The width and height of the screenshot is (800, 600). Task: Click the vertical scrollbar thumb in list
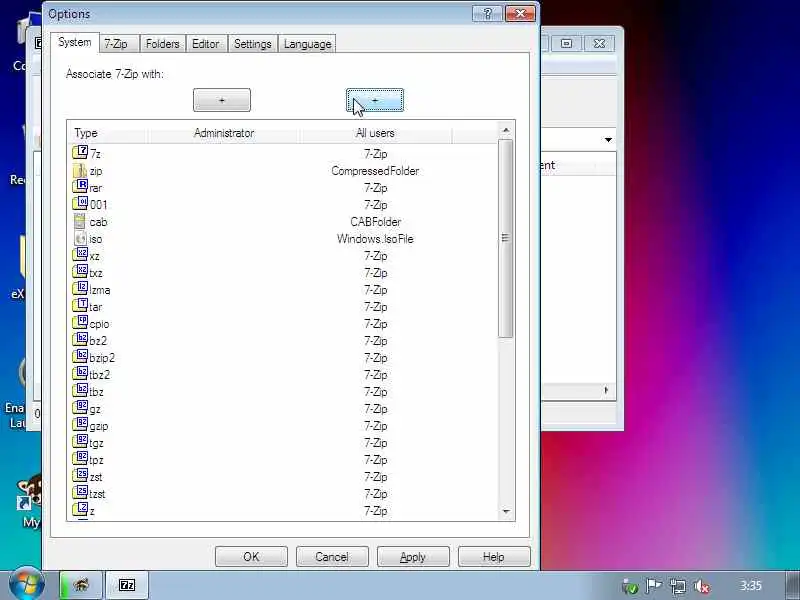point(506,238)
